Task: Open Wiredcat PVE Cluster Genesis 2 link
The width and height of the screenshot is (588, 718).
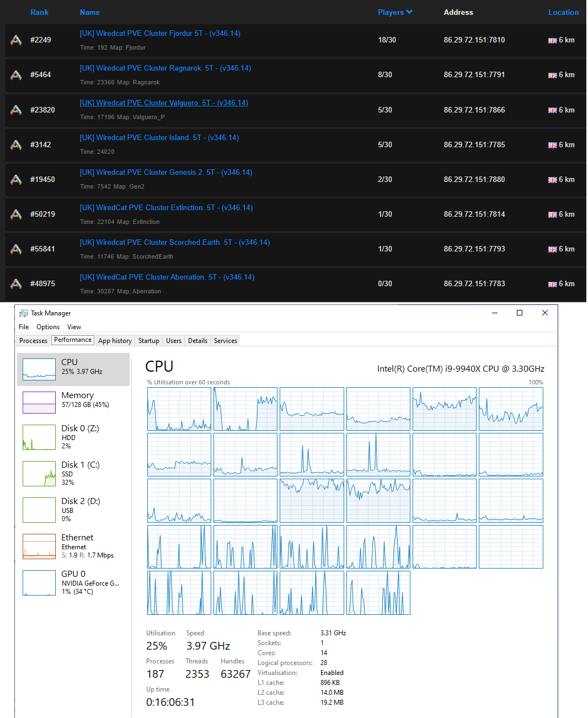Action: pos(166,173)
